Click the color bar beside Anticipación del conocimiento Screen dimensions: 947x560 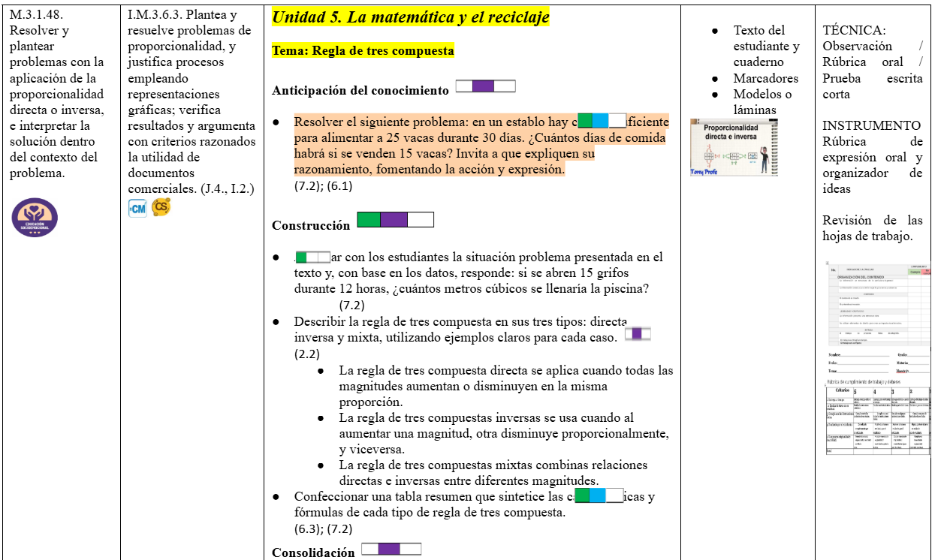pyautogui.click(x=485, y=86)
